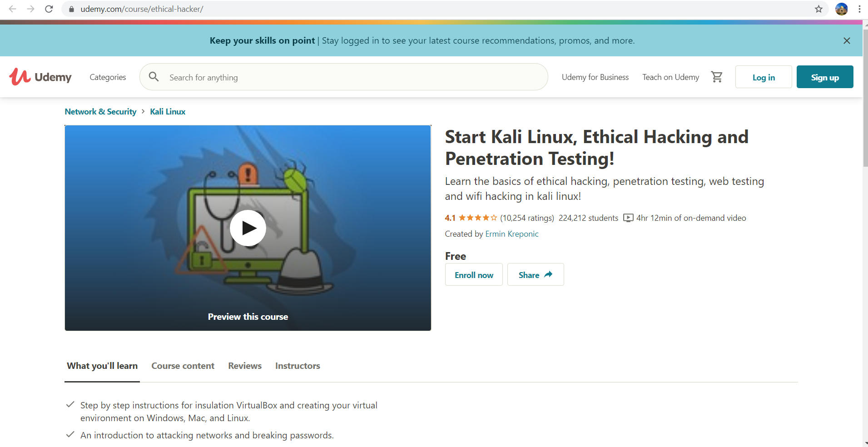Image resolution: width=868 pixels, height=447 pixels.
Task: Open the Chrome three-dot menu
Action: click(859, 9)
